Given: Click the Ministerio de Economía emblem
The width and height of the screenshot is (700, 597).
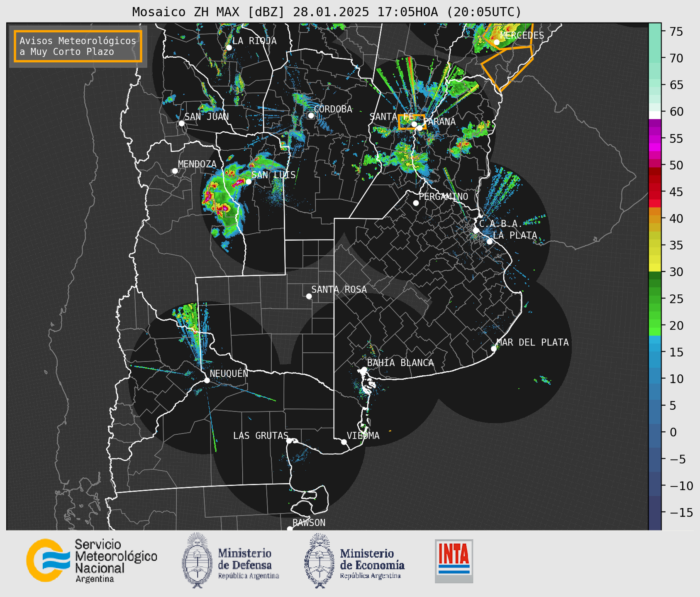Looking at the screenshot, I should click(319, 561).
